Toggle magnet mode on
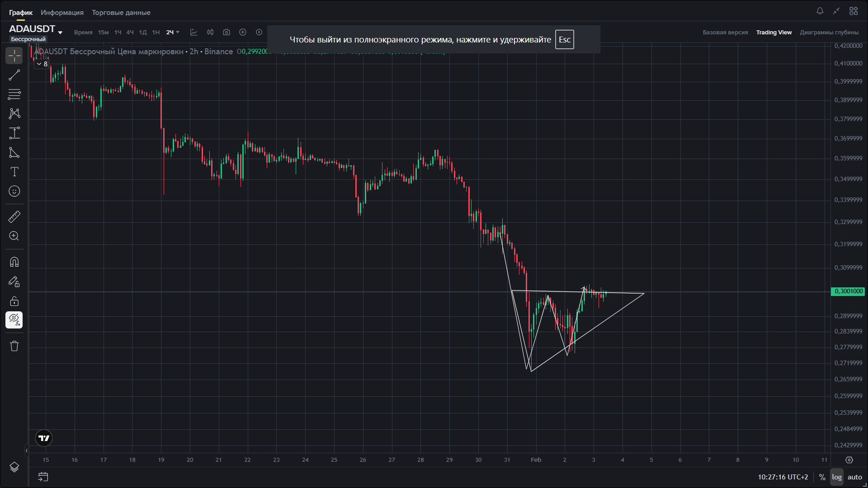This screenshot has height=488, width=868. pos(14,262)
